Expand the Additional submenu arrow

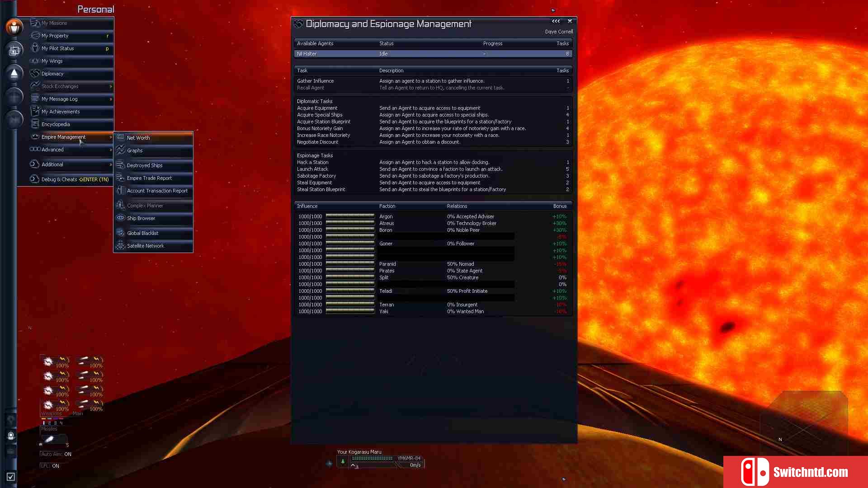tap(110, 164)
